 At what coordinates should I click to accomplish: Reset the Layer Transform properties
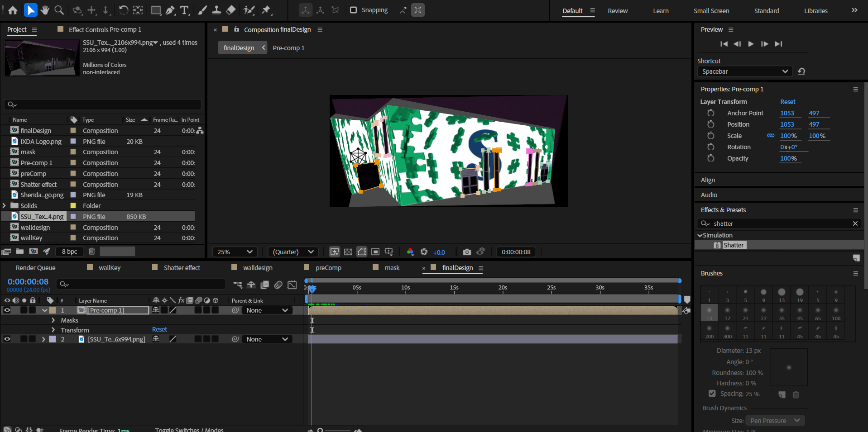(x=787, y=102)
